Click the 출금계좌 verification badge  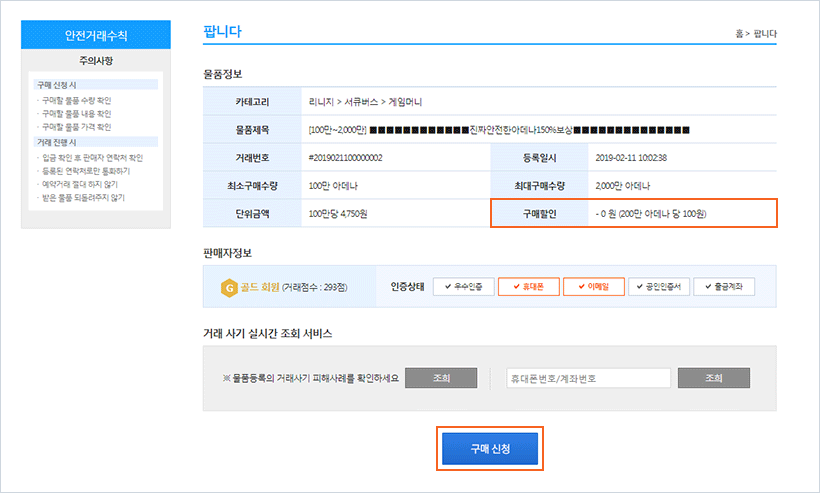[724, 286]
